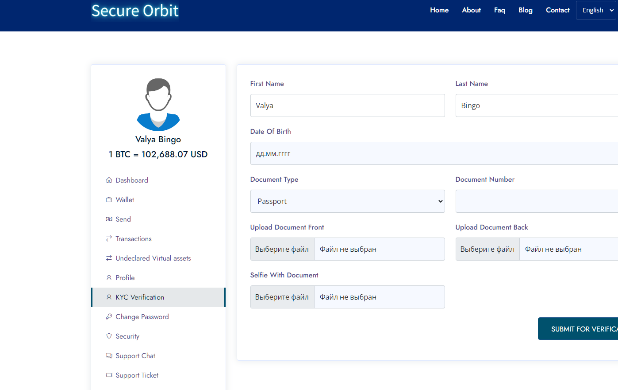Click the Support Chat bubble icon
The height and width of the screenshot is (390, 618).
pos(109,356)
